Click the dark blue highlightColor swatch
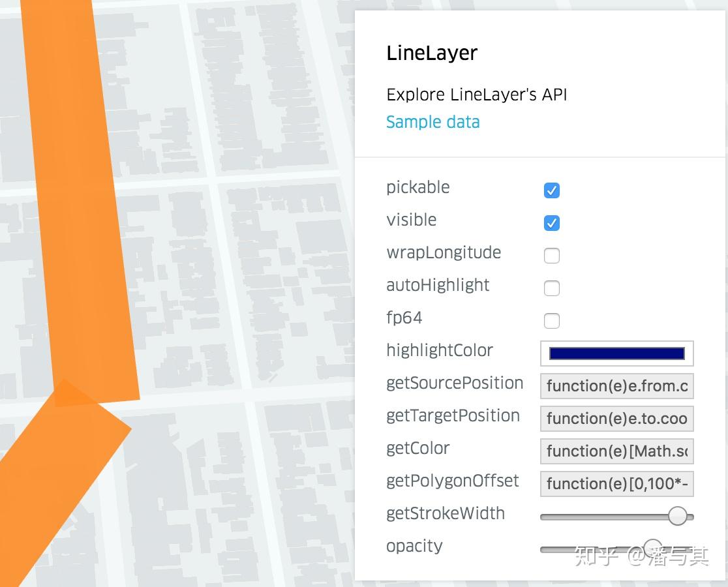 (616, 354)
